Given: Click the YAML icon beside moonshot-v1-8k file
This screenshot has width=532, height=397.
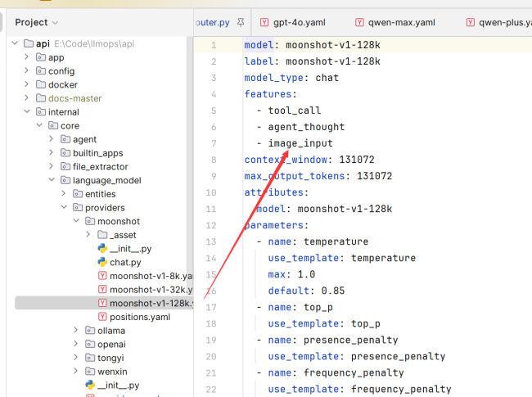Looking at the screenshot, I should [x=102, y=276].
